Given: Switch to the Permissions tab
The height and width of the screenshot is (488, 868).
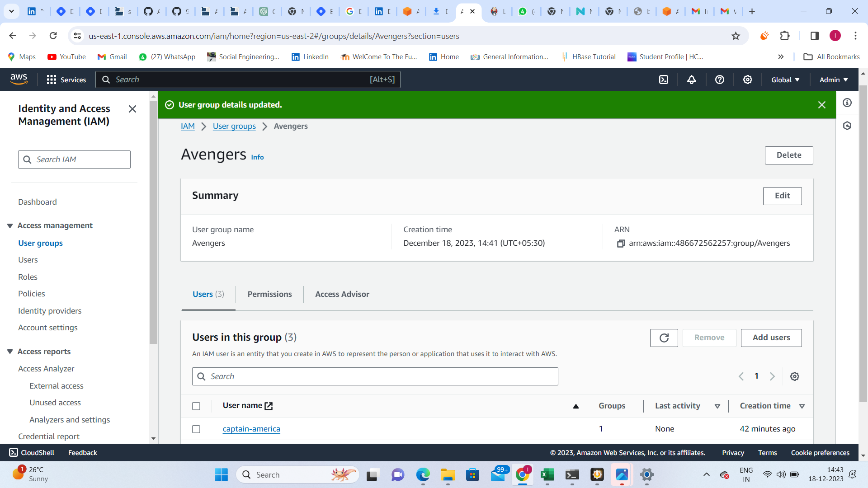Looking at the screenshot, I should (x=270, y=294).
